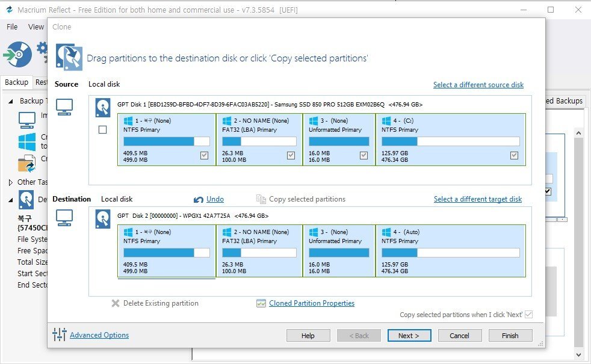Click the disk icon beside Details in sidebar
Image resolution: width=591 pixels, height=364 pixels.
tap(26, 200)
